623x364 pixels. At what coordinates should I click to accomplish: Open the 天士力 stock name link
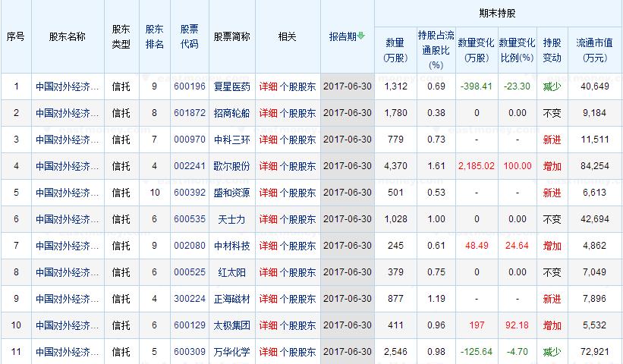pyautogui.click(x=231, y=219)
